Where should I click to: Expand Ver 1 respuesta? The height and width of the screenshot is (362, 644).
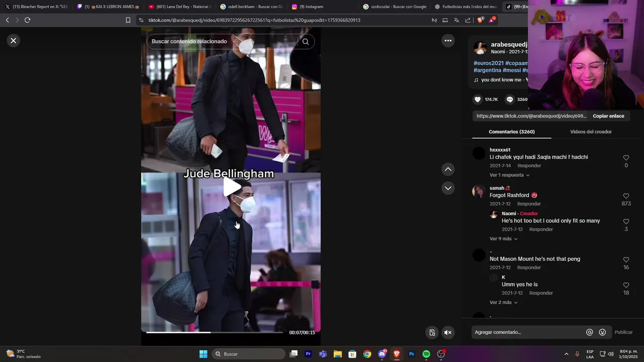[510, 175]
